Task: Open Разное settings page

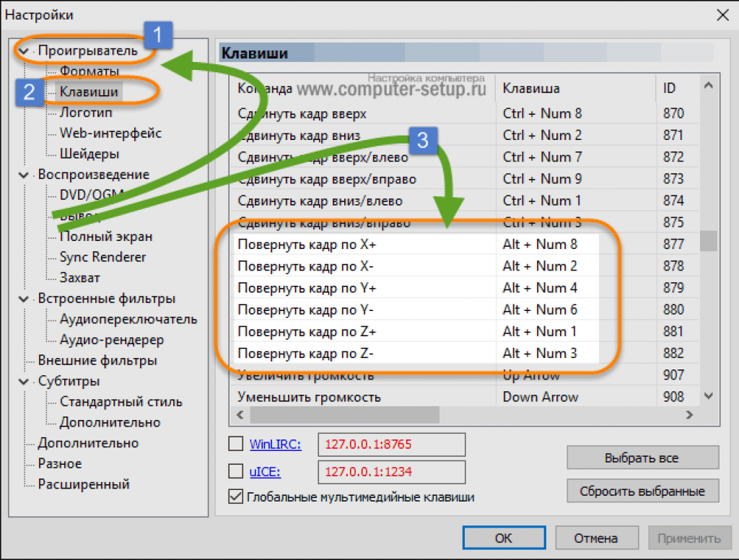Action: [60, 464]
